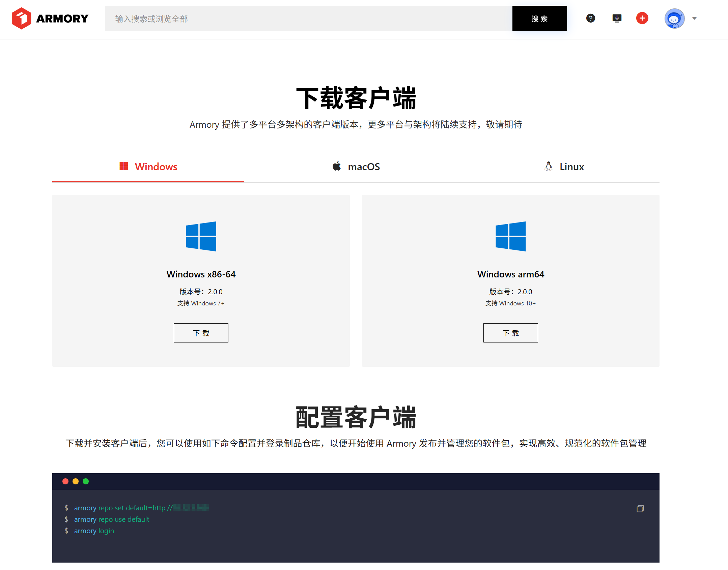
Task: Click the green terminal window dot
Action: (86, 481)
